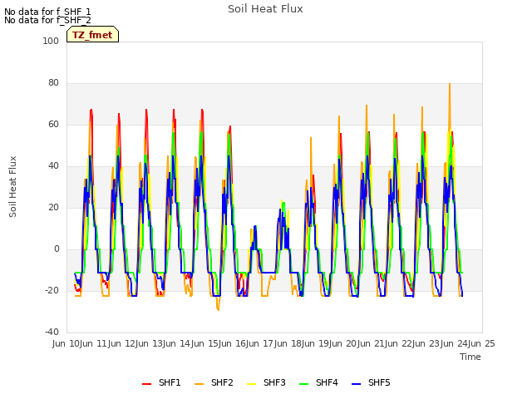The width and height of the screenshot is (532, 399).
Task: Click the SHF2 legend label
Action: pos(222,382)
